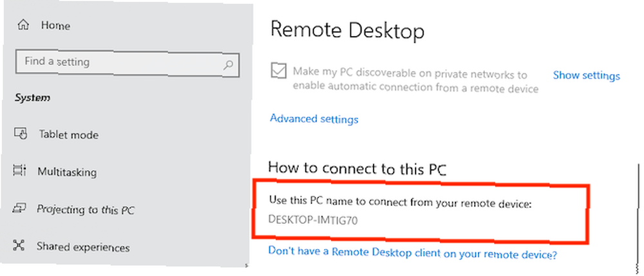Select Multitasking label in sidebar
The width and height of the screenshot is (644, 276).
coord(67,171)
